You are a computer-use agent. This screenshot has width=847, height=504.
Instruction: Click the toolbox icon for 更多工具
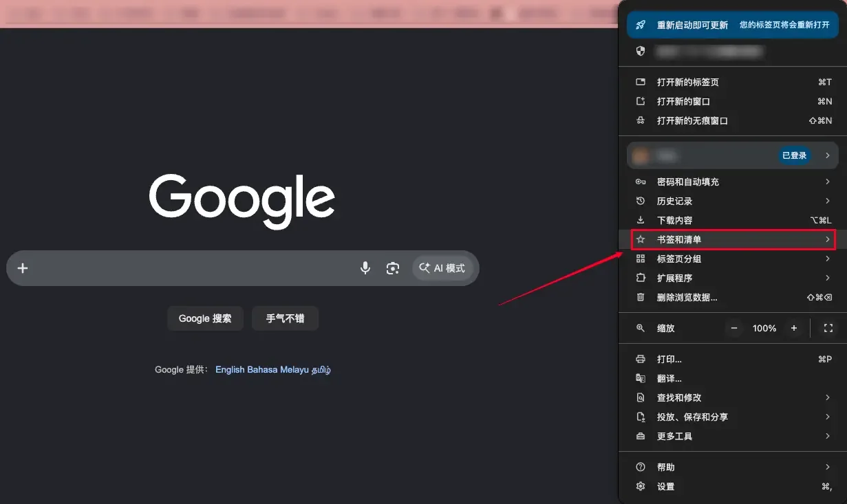click(x=641, y=436)
